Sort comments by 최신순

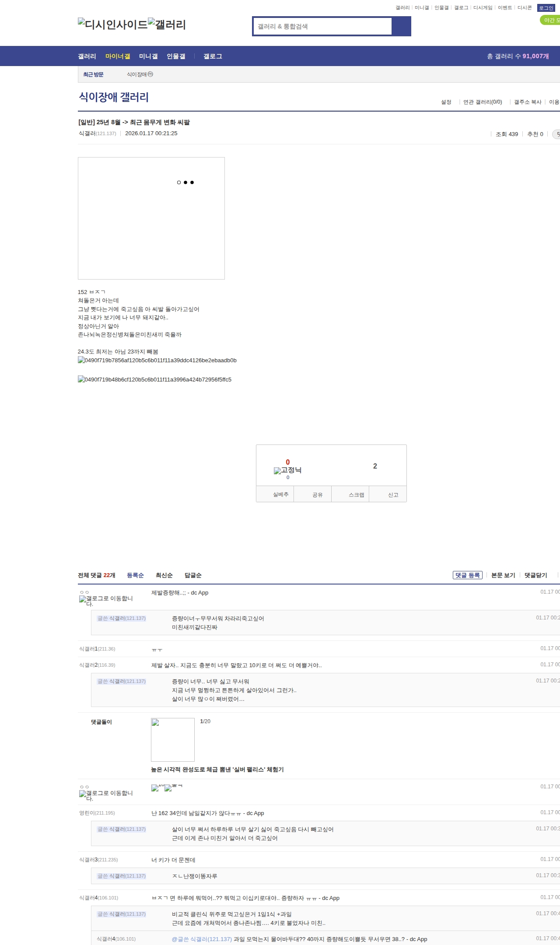[164, 575]
